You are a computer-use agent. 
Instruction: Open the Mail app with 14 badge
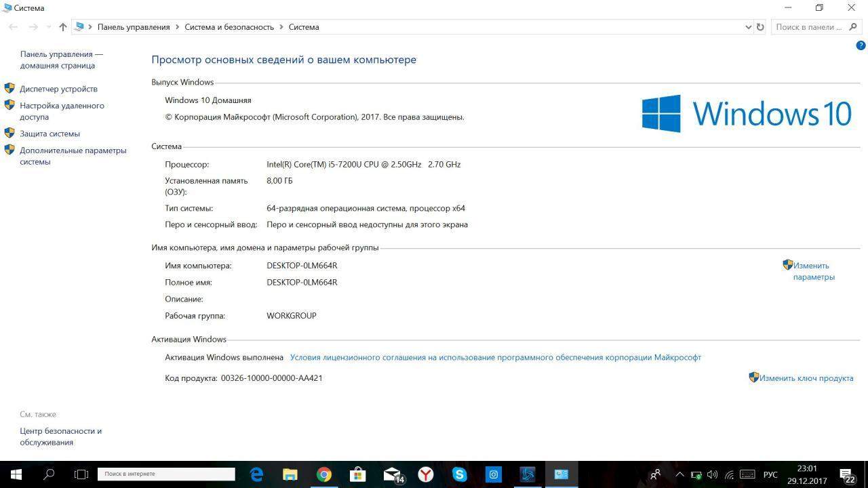(x=393, y=474)
